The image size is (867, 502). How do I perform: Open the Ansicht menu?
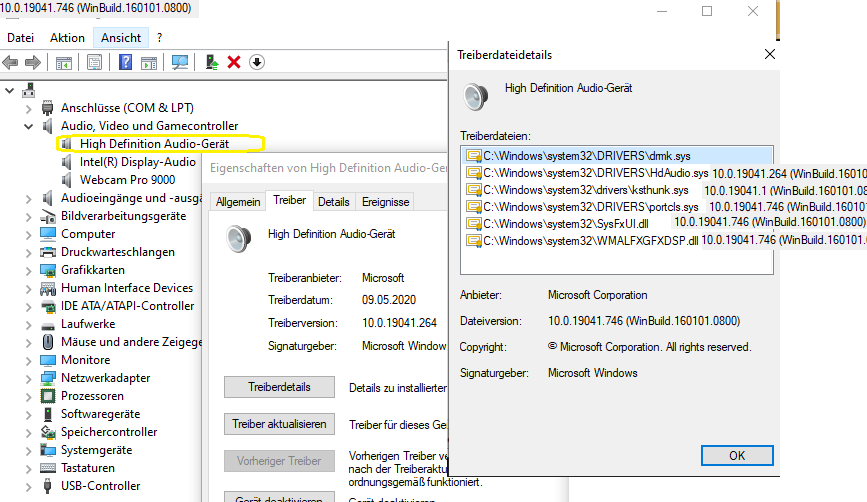click(x=121, y=38)
